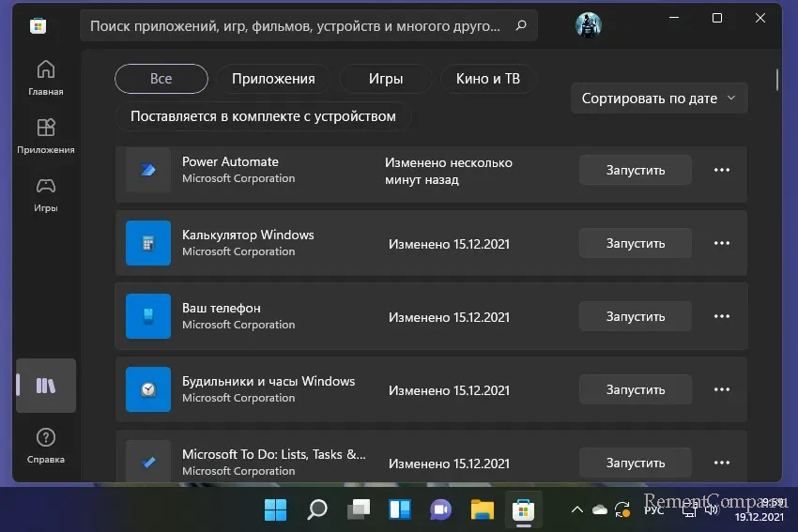Launch Калькулятор Windows with Запустить button
Viewport: 798px width, 532px height.
tap(635, 243)
